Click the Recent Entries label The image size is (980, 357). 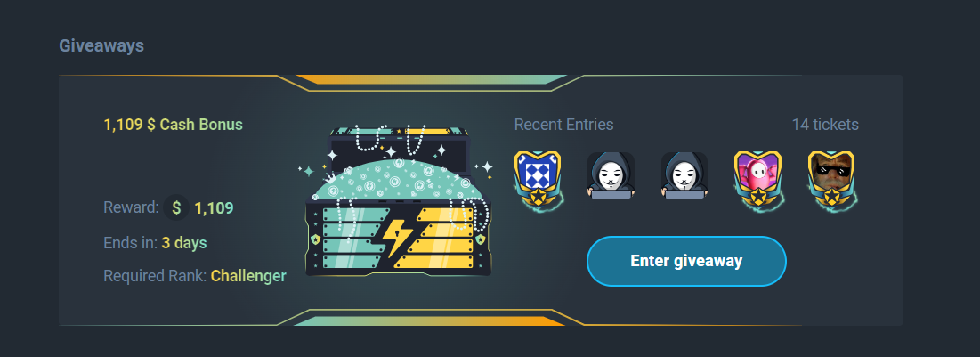coord(563,125)
